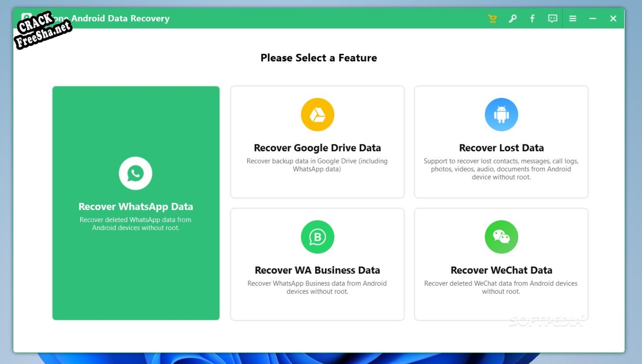
Task: Click the Google Drive backup description text
Action: pos(317,165)
